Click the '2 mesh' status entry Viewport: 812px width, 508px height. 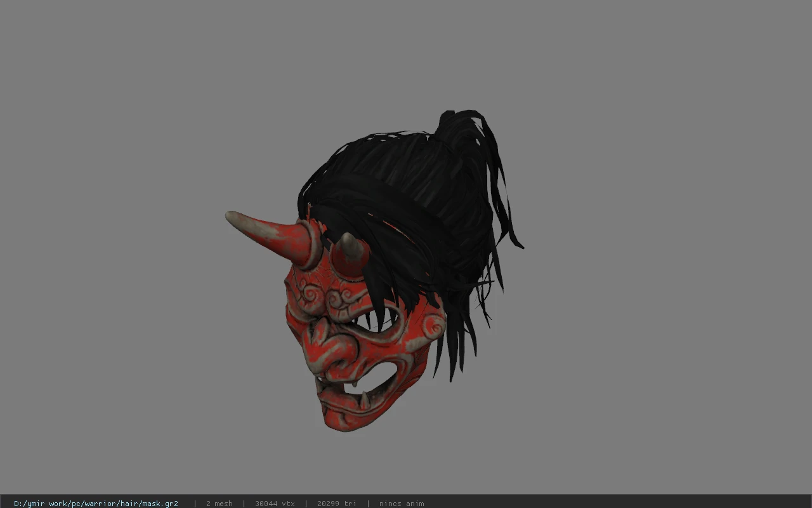coord(219,504)
